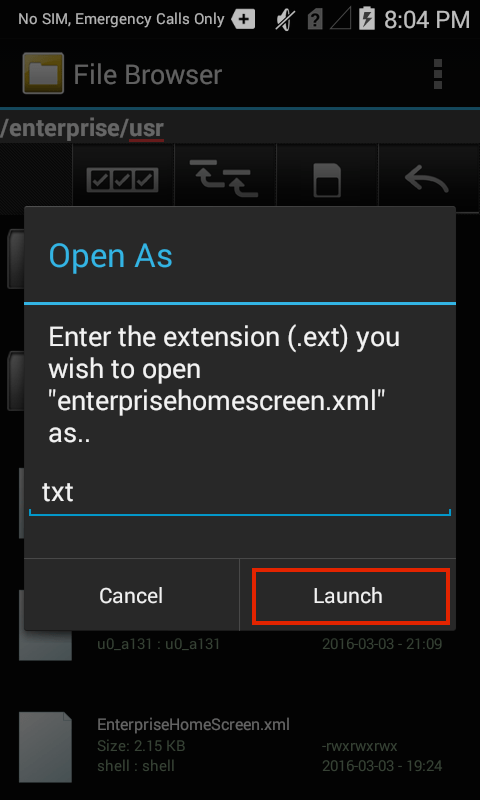
Task: Tap the File Browser folder app icon
Action: [43, 73]
